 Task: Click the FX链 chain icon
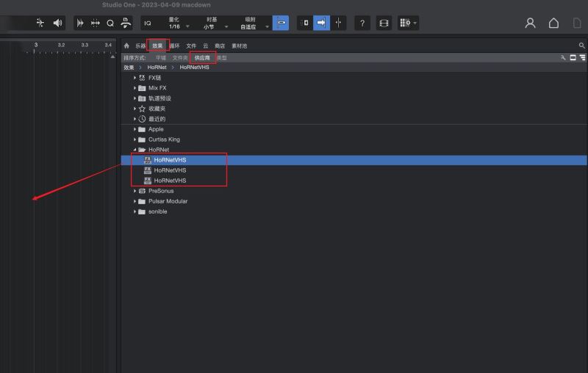142,78
